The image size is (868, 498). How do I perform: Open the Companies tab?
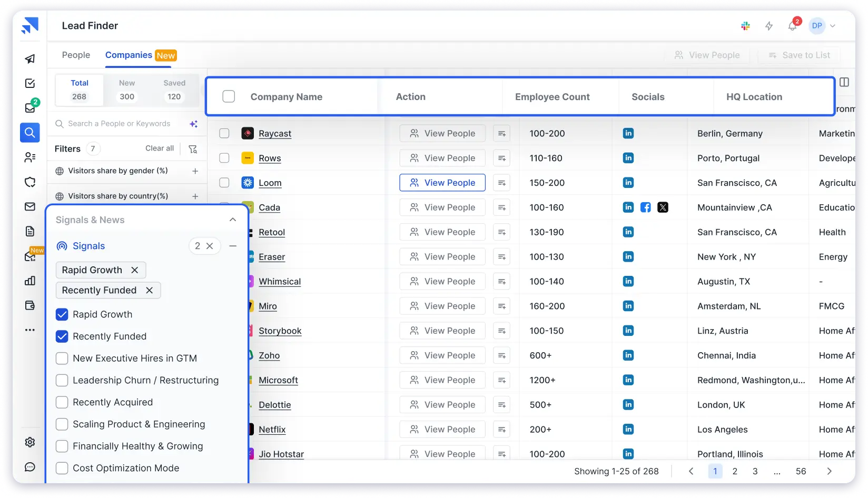tap(129, 55)
